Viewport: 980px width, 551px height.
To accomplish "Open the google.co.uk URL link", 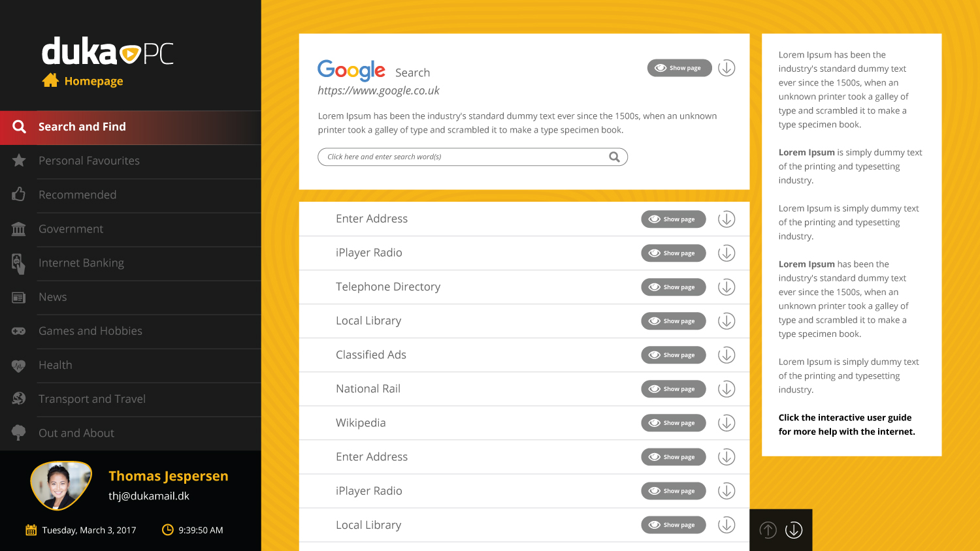I will point(378,91).
